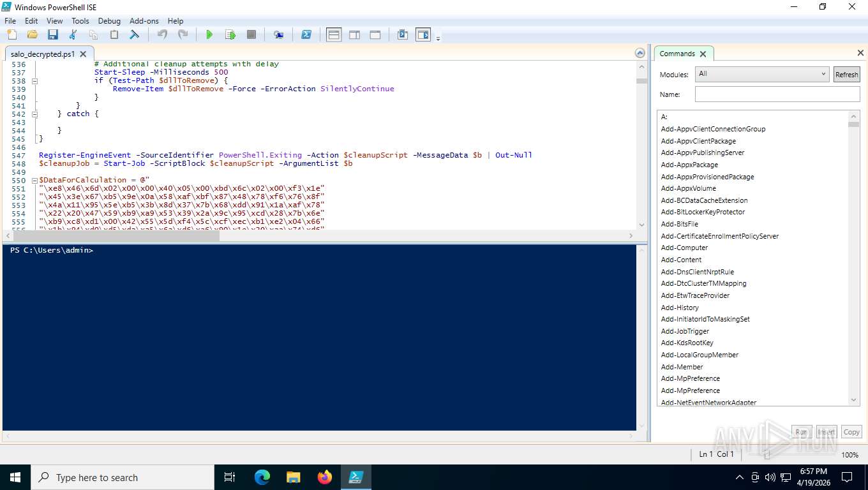Stop operation using the gray square icon
Image resolution: width=868 pixels, height=490 pixels.
[251, 34]
